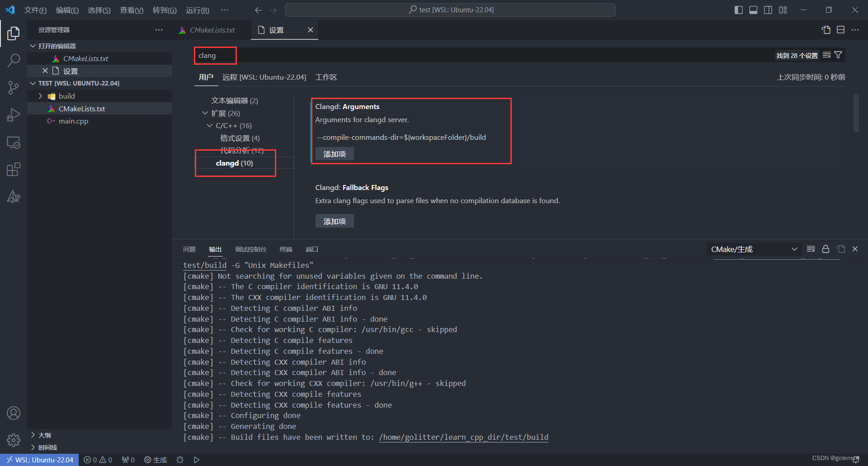The image size is (868, 466).
Task: Open the CMake view in activity bar
Action: click(x=14, y=197)
